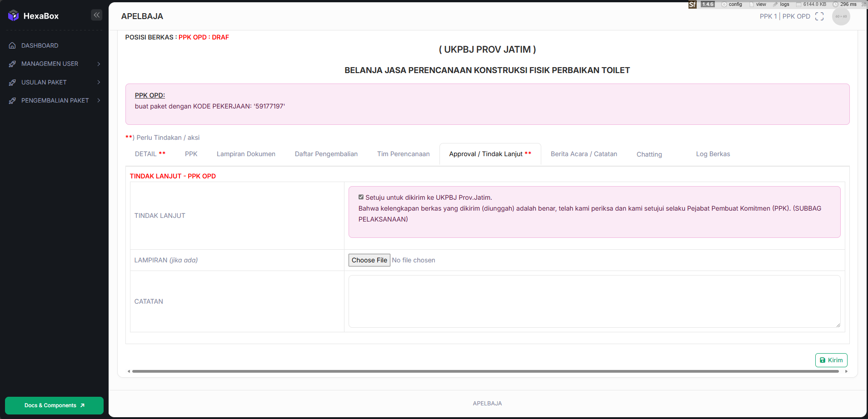
Task: Collapse the sidebar with the double-chevron icon
Action: coord(96,15)
